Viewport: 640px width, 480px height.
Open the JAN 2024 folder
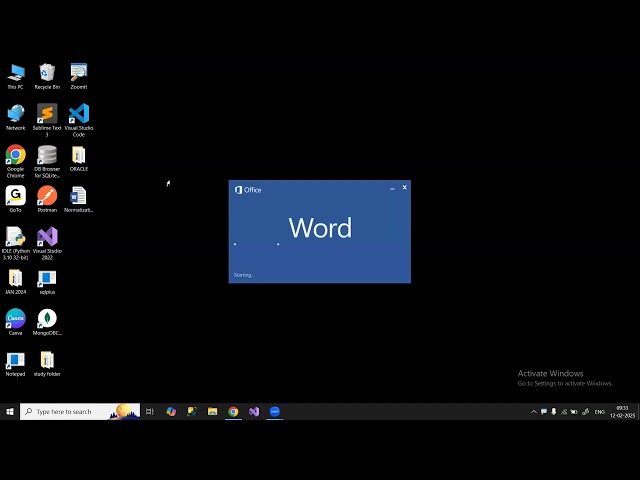[x=16, y=282]
